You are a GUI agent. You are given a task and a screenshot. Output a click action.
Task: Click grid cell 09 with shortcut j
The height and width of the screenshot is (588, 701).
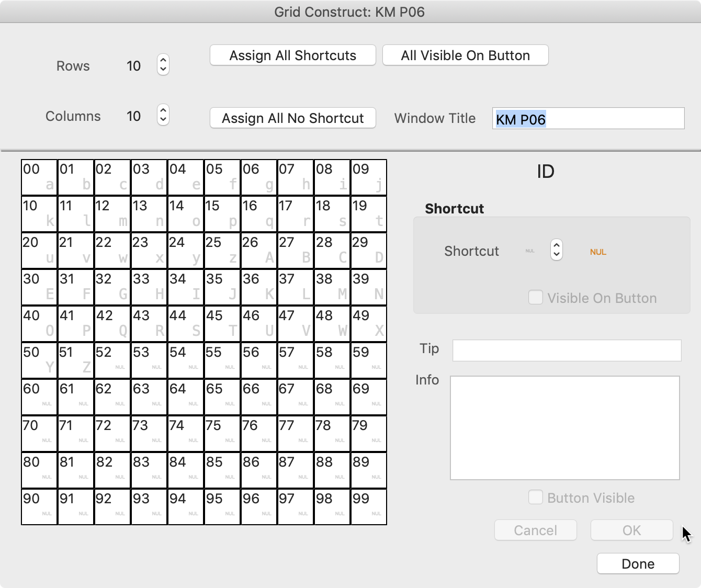369,177
